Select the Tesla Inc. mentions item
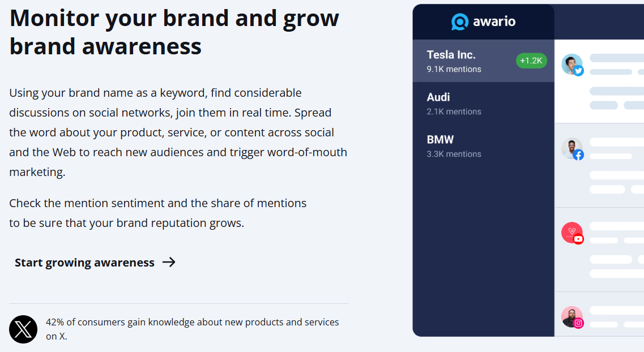This screenshot has width=644, height=352. click(483, 61)
